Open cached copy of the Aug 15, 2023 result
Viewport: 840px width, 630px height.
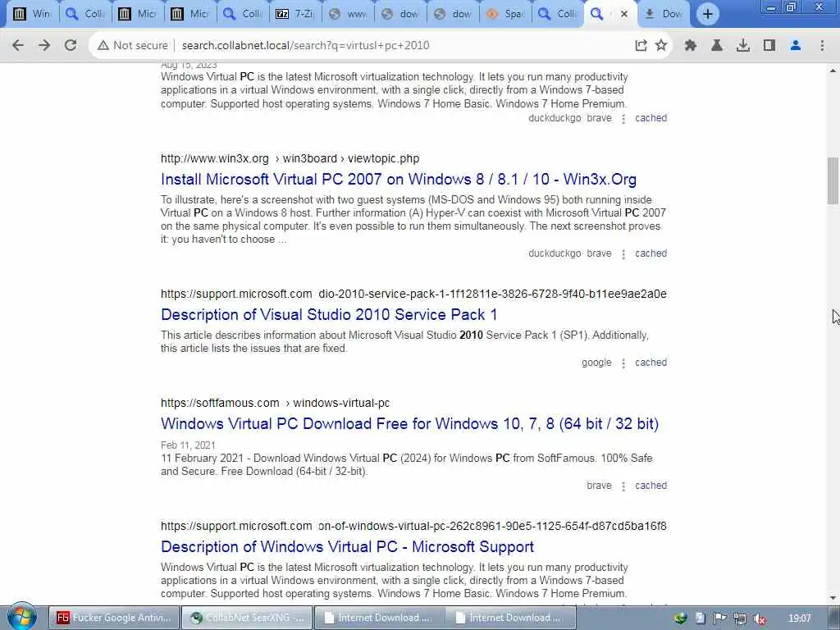coord(651,118)
